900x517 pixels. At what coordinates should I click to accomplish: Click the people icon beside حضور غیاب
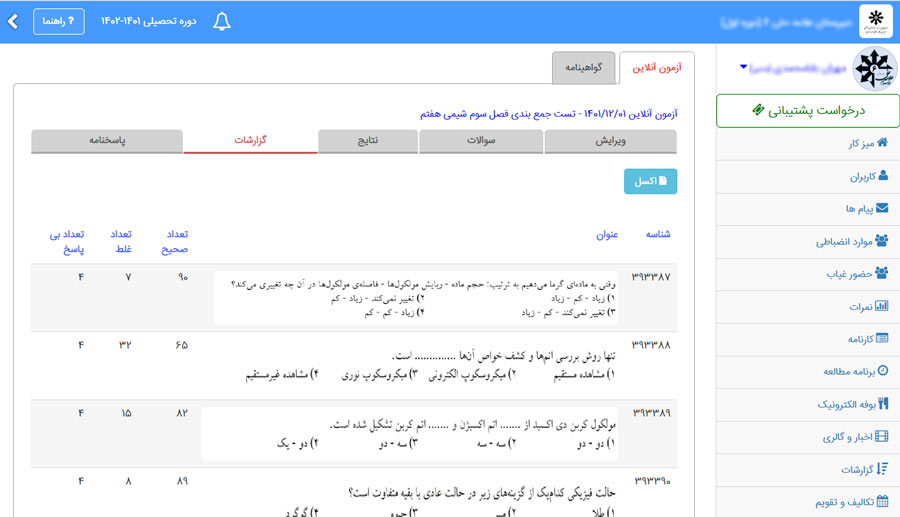(x=882, y=273)
